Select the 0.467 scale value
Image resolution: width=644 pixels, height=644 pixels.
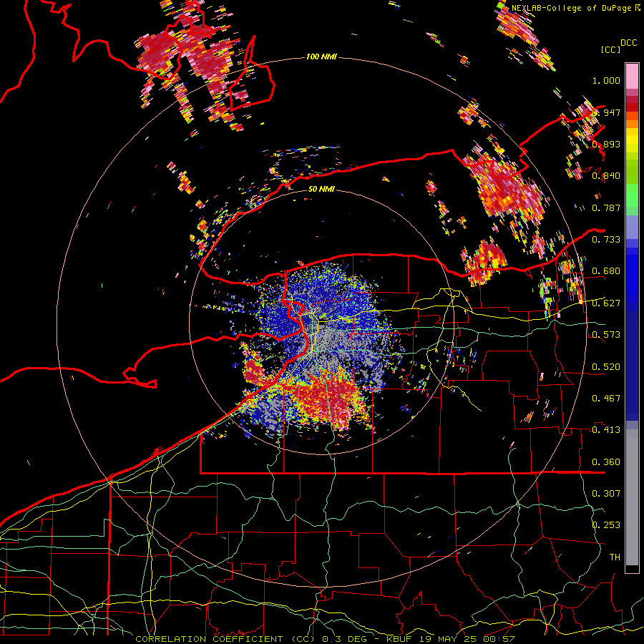tap(606, 399)
